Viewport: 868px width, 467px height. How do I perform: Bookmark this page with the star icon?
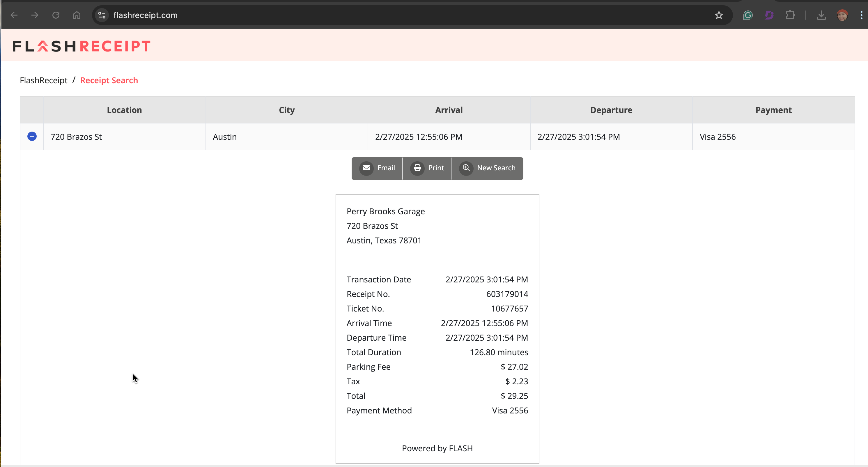[x=719, y=15]
